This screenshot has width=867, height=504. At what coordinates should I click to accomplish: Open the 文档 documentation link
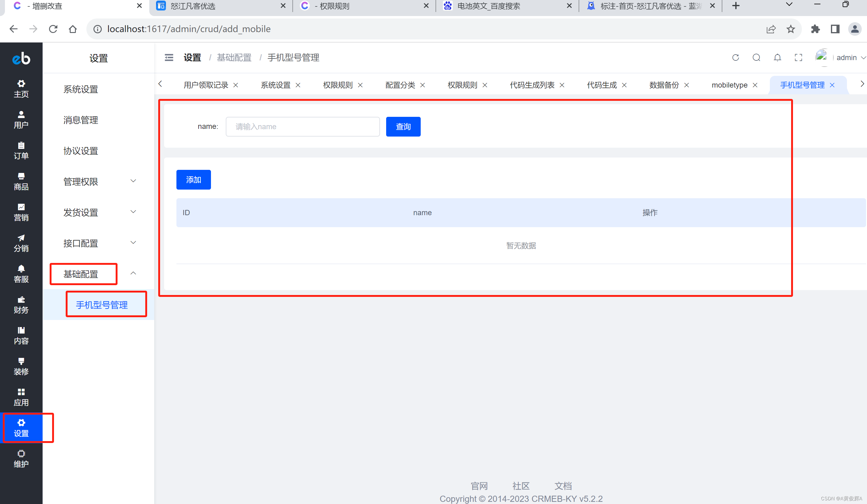[563, 486]
